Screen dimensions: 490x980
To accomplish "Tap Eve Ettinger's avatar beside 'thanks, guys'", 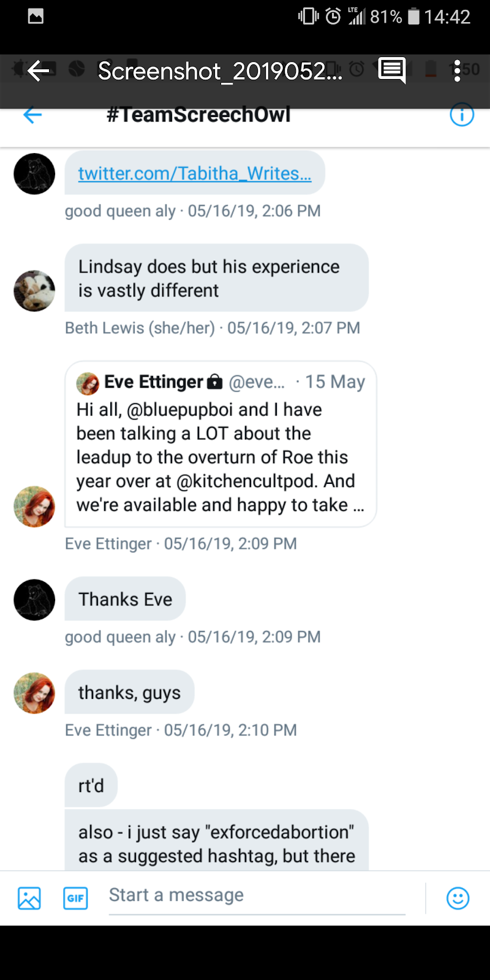I will (x=34, y=693).
